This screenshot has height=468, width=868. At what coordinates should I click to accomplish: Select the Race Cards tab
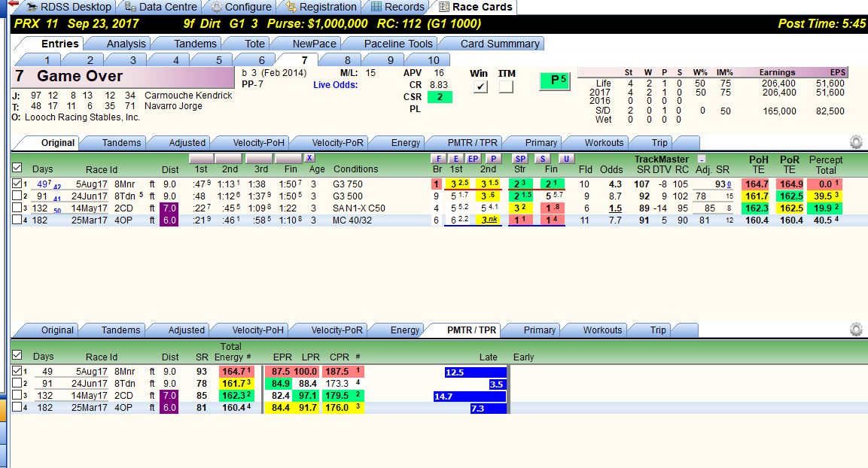[476, 8]
